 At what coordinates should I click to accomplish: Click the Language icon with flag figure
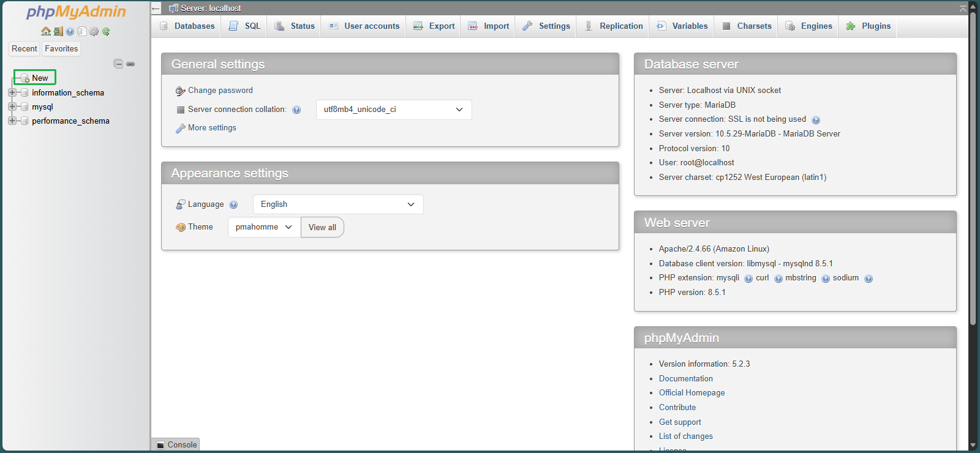(181, 204)
